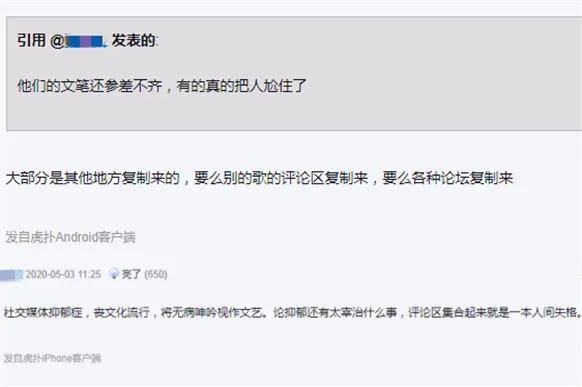Click the 2020-05-03 11:25 timestamp
This screenshot has width=582, height=387.
63,274
